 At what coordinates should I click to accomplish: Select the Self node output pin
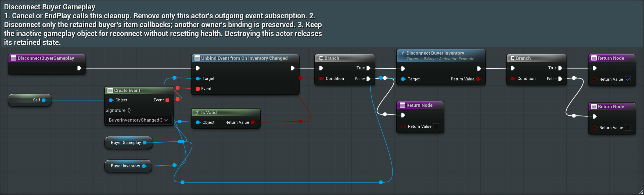(x=44, y=100)
